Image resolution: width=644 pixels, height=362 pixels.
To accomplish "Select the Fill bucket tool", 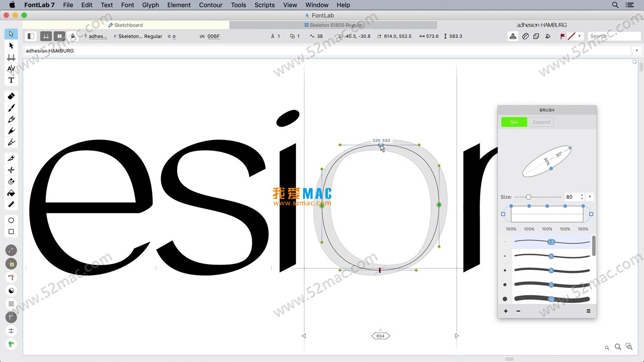I will [x=11, y=193].
